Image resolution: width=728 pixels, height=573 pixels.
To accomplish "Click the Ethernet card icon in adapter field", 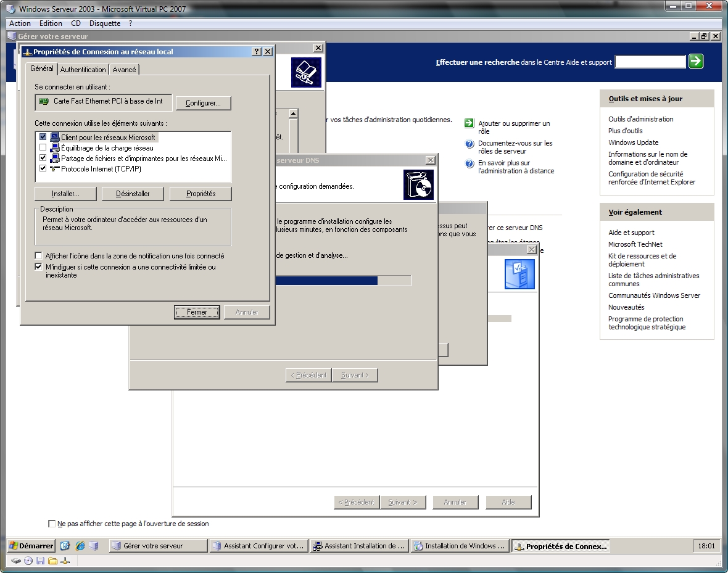I will (44, 101).
